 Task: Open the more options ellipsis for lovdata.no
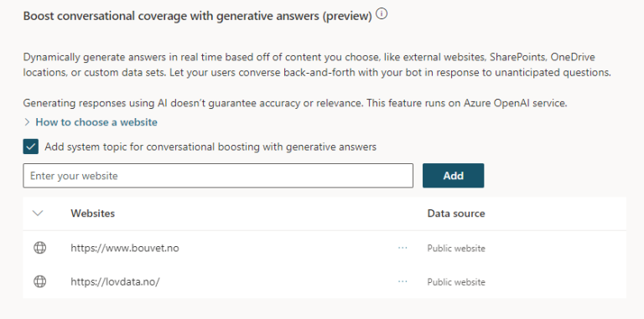coord(402,281)
